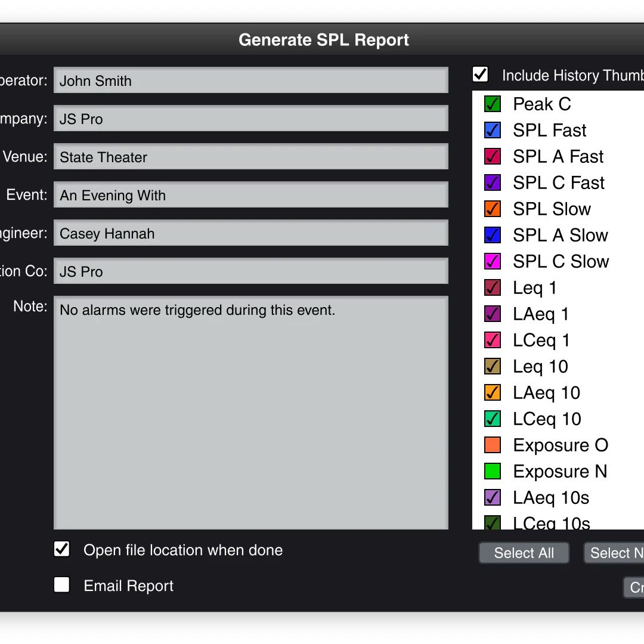
Task: Click the Event field An Evening With
Action: [x=250, y=196]
